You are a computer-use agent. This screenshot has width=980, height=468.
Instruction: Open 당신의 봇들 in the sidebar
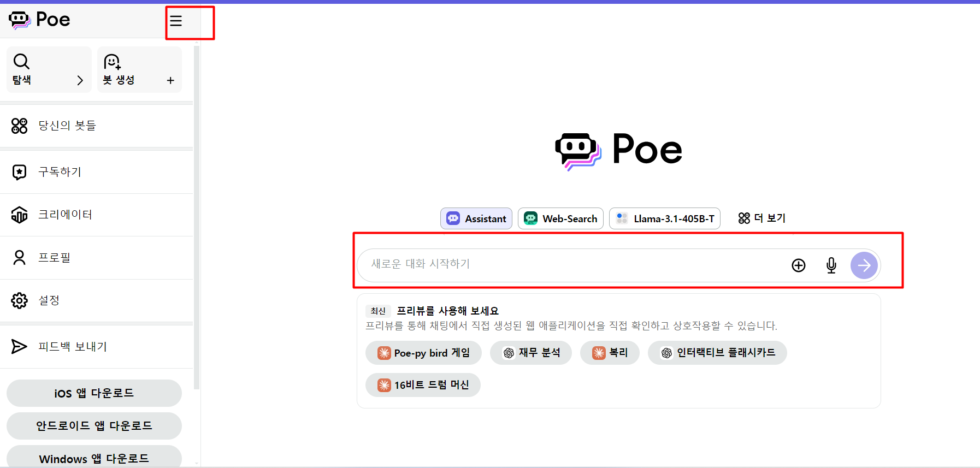click(x=97, y=126)
